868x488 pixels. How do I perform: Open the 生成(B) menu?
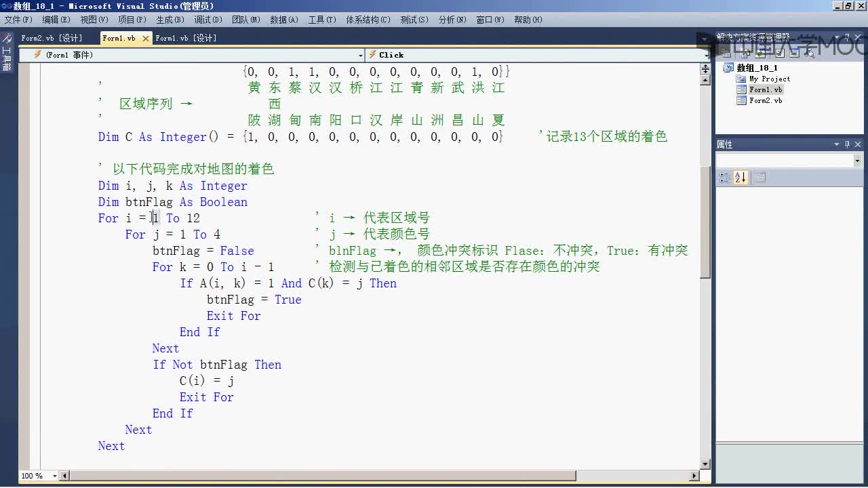[x=170, y=20]
